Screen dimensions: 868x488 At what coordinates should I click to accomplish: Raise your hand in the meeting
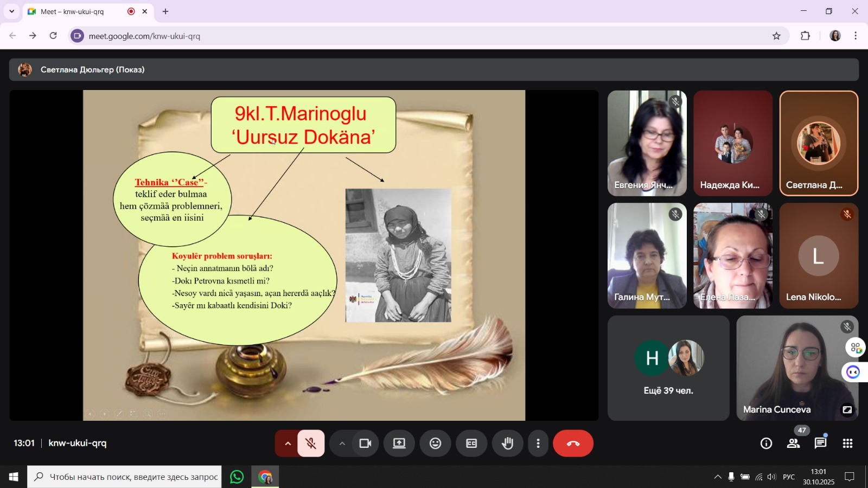coord(507,444)
